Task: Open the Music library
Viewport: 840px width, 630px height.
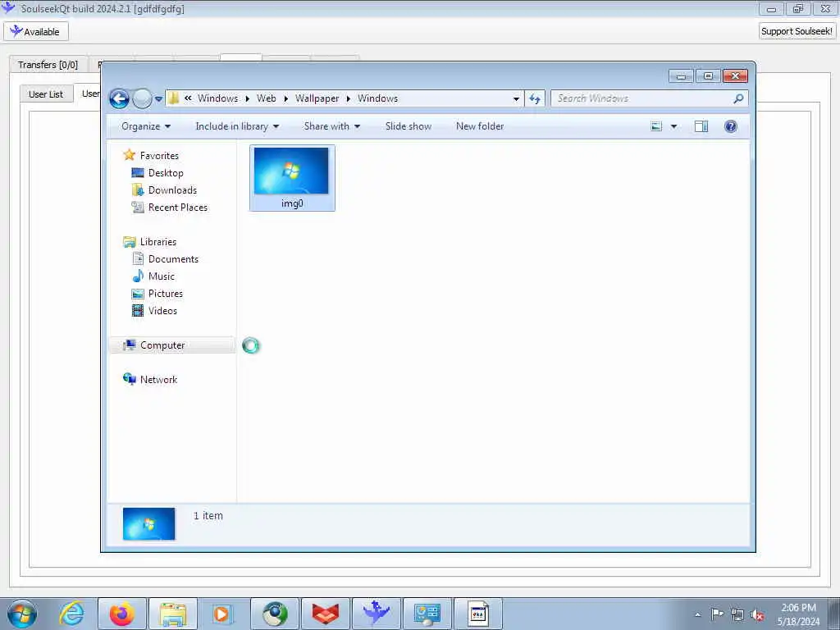Action: pyautogui.click(x=162, y=276)
